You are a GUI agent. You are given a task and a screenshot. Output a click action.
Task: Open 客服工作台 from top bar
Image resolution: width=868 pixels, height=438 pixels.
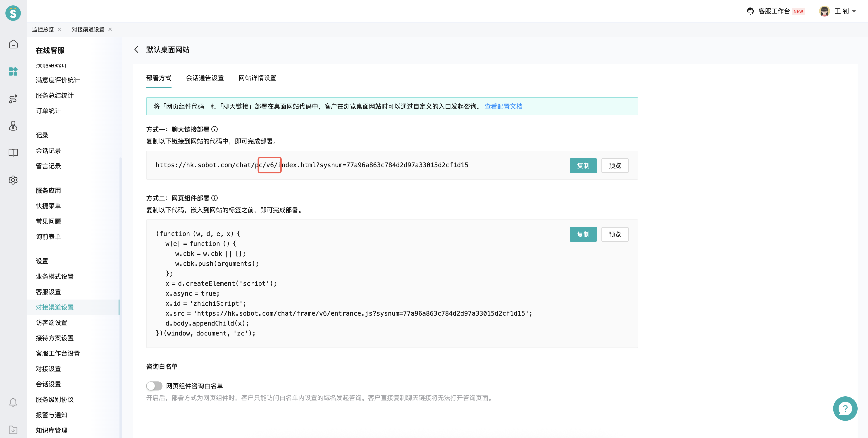click(x=774, y=11)
